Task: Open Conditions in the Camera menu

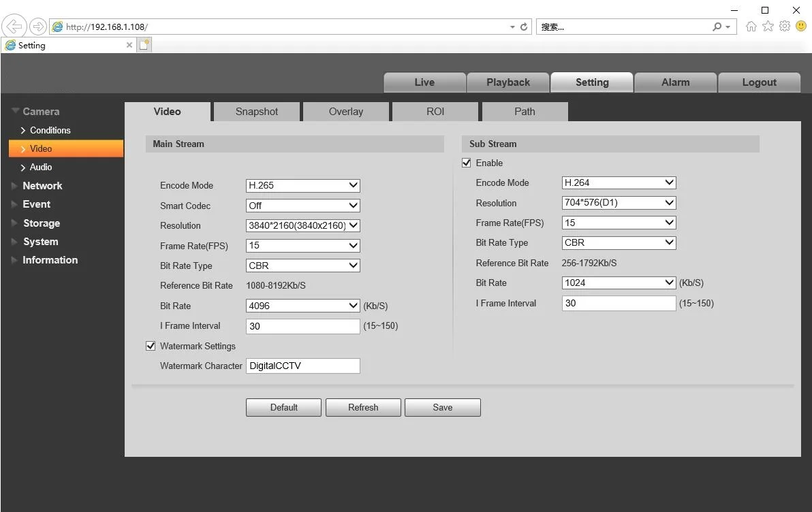Action: [x=50, y=131]
